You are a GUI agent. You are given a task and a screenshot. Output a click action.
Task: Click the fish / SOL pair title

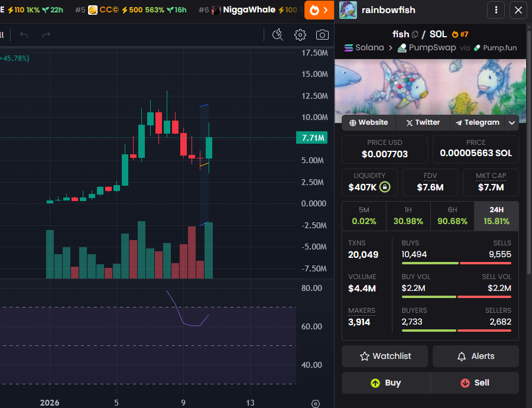coord(419,34)
